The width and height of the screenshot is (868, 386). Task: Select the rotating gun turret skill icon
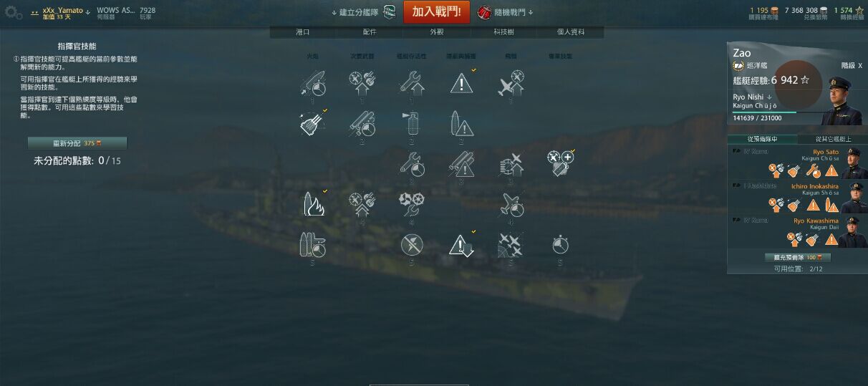[312, 123]
